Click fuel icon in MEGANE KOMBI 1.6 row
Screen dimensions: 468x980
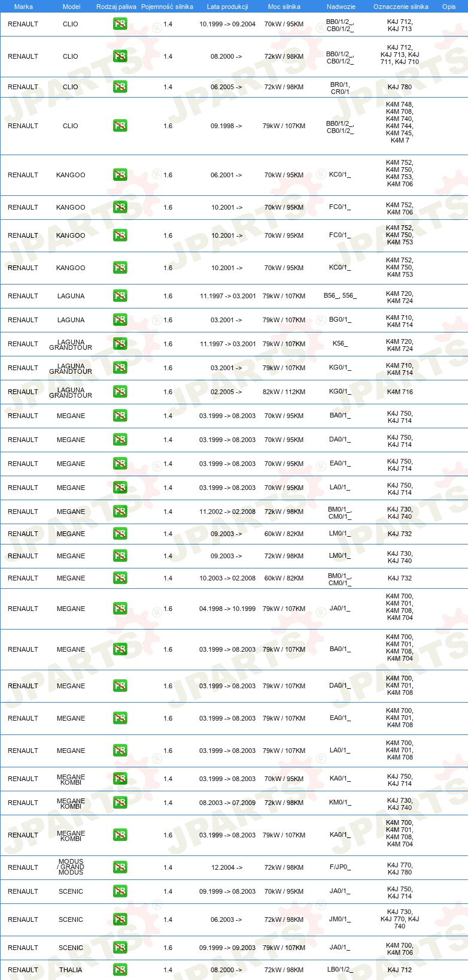click(x=120, y=836)
